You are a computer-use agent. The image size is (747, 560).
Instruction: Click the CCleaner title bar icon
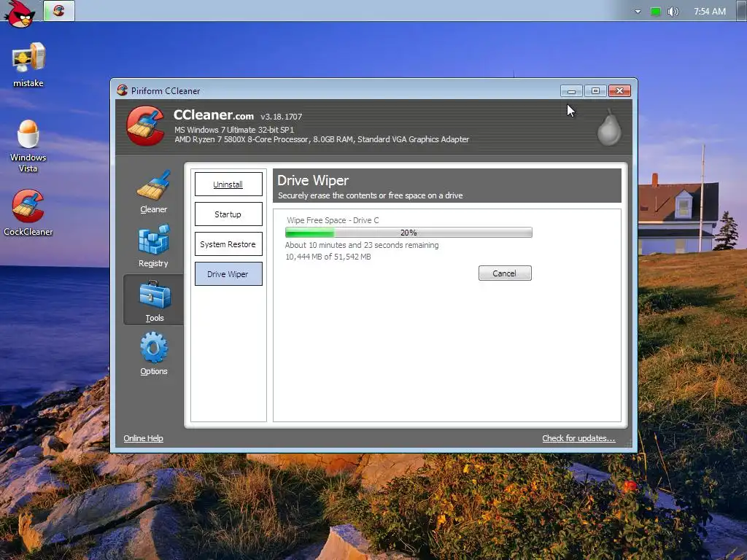tap(122, 90)
